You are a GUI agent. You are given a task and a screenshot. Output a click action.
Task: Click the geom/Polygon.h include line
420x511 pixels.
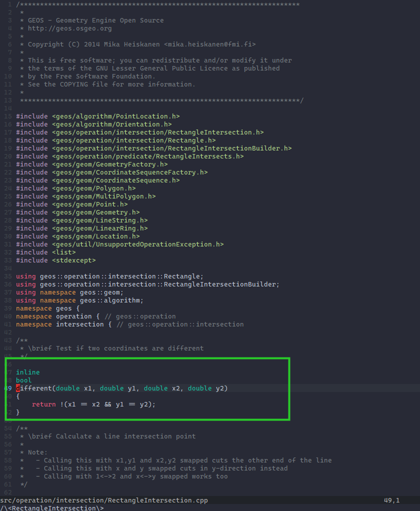click(x=76, y=188)
